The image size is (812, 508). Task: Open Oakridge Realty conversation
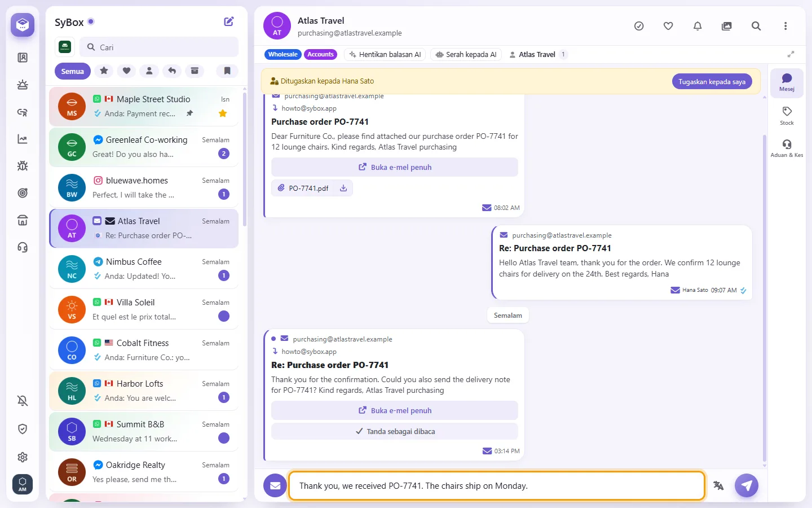[x=144, y=472]
